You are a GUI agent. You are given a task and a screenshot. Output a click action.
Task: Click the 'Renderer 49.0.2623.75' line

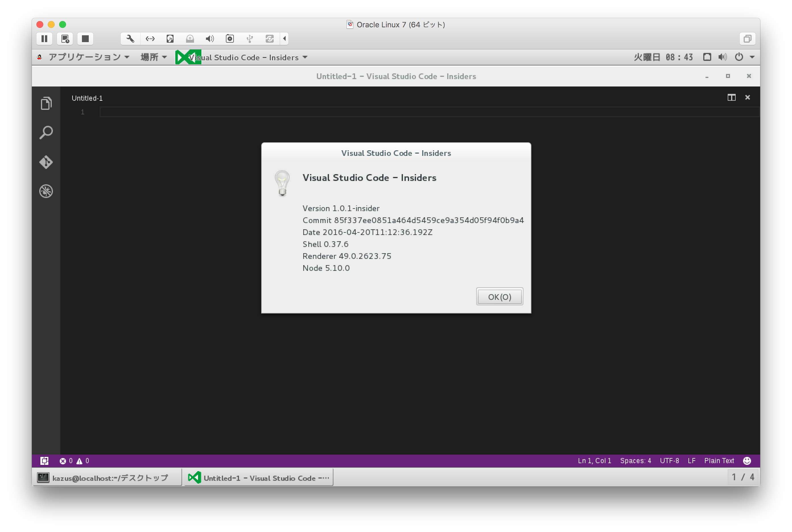(347, 256)
